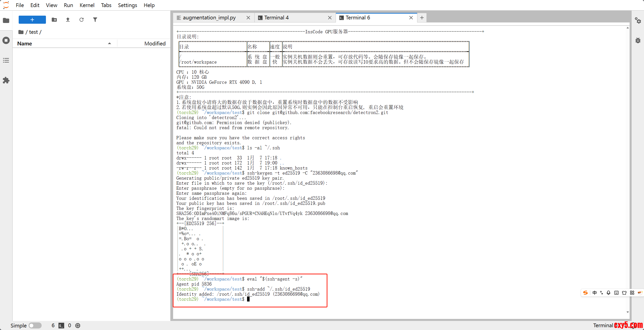This screenshot has height=330, width=644.
Task: Open the File Browser sidebar icon
Action: tap(6, 20)
